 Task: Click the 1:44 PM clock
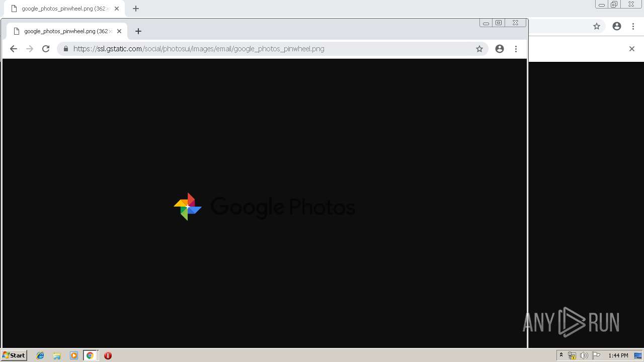point(618,355)
